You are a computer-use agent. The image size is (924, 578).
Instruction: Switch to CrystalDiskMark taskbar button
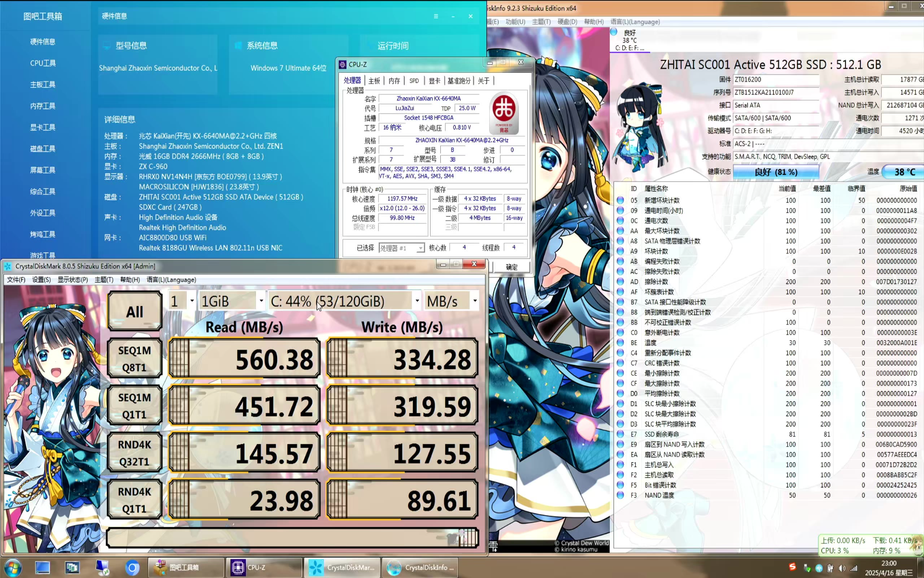(x=342, y=567)
